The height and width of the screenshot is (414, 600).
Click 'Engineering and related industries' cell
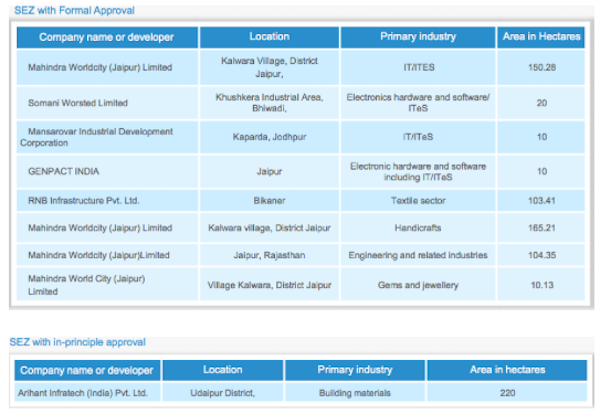[x=418, y=256]
